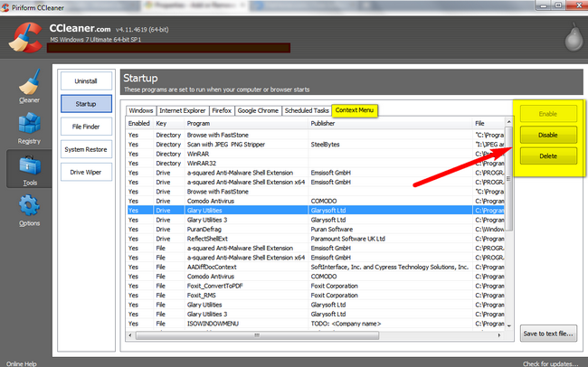Select the ISOWINDOWMENU row

tap(316, 324)
